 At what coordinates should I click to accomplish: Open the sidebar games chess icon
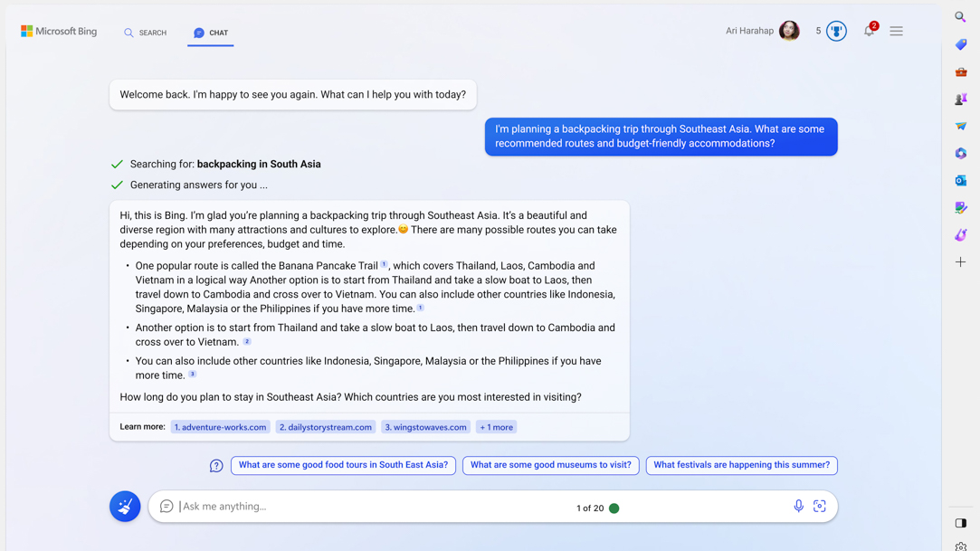tap(961, 99)
